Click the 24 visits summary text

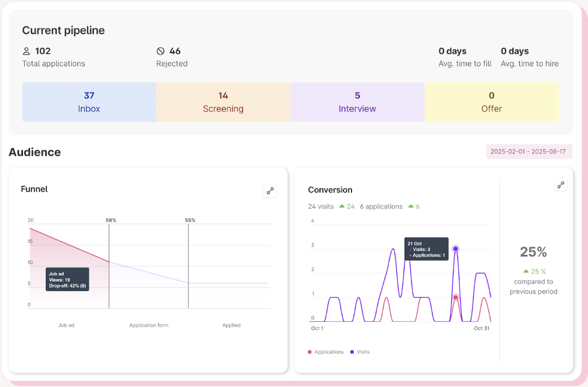click(x=321, y=207)
